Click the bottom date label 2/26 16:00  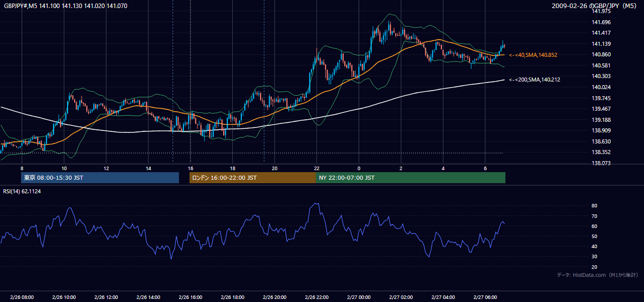coord(190,297)
